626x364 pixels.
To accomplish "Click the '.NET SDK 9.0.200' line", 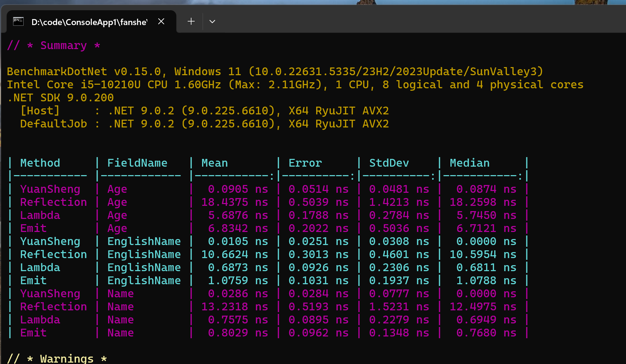I will tap(60, 98).
